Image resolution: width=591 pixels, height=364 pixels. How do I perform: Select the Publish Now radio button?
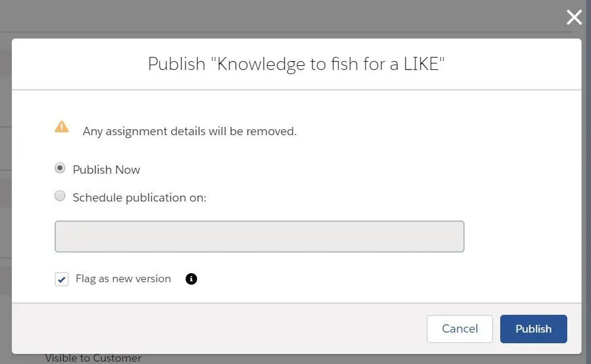(x=59, y=168)
